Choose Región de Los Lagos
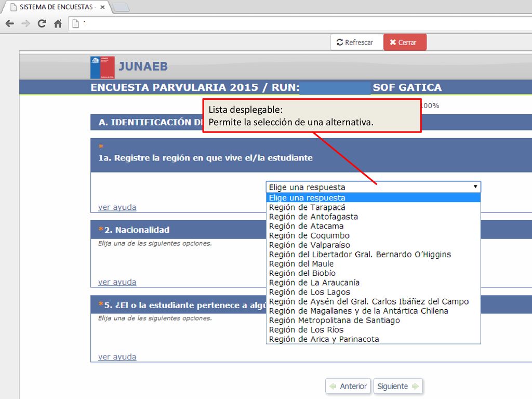 (x=373, y=292)
